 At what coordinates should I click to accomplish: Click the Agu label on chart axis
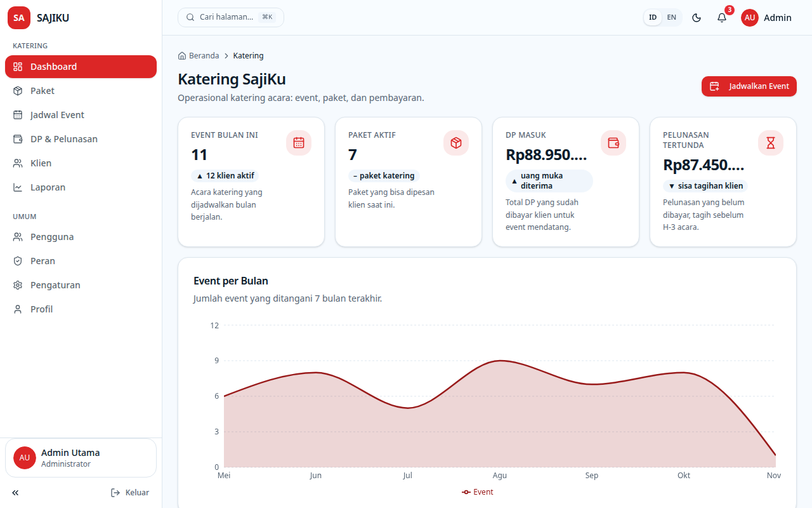500,476
